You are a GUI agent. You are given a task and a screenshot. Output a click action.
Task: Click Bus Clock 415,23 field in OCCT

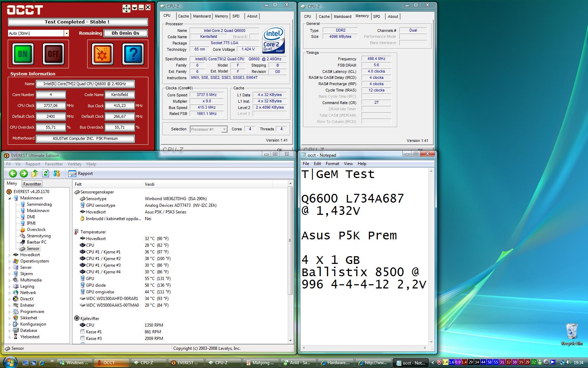120,105
